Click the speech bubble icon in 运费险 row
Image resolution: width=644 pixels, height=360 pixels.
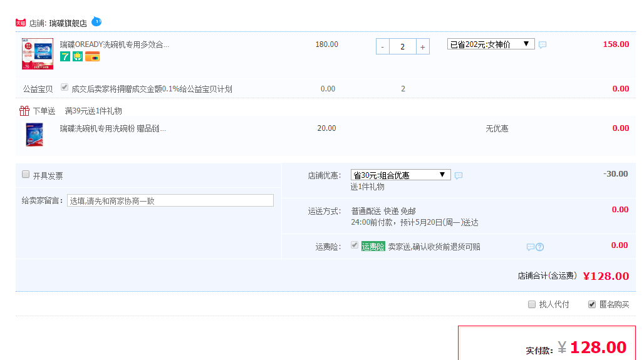tap(530, 247)
